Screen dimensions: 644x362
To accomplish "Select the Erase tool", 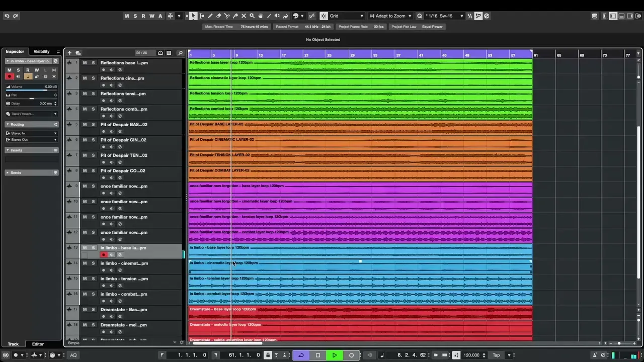I will coord(218,16).
